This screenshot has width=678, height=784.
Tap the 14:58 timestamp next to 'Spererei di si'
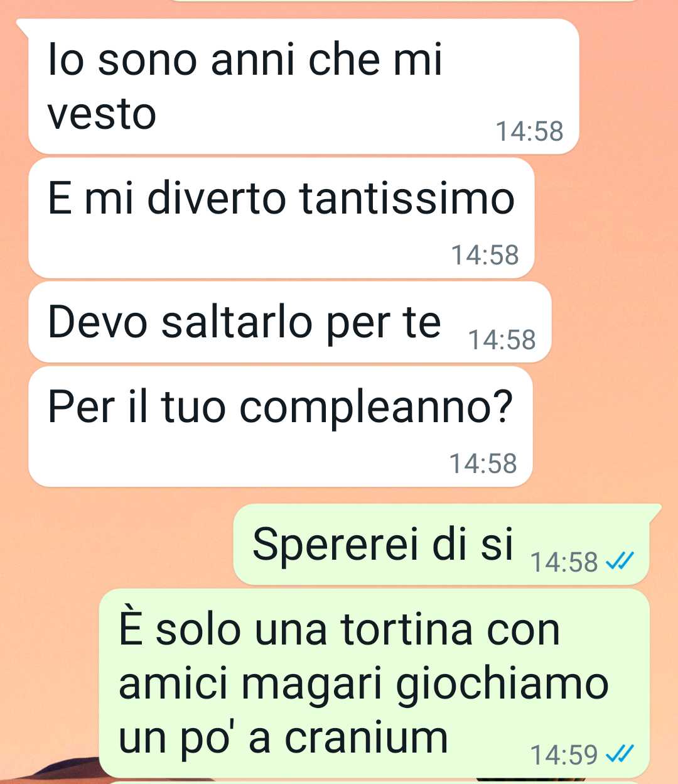point(564,562)
